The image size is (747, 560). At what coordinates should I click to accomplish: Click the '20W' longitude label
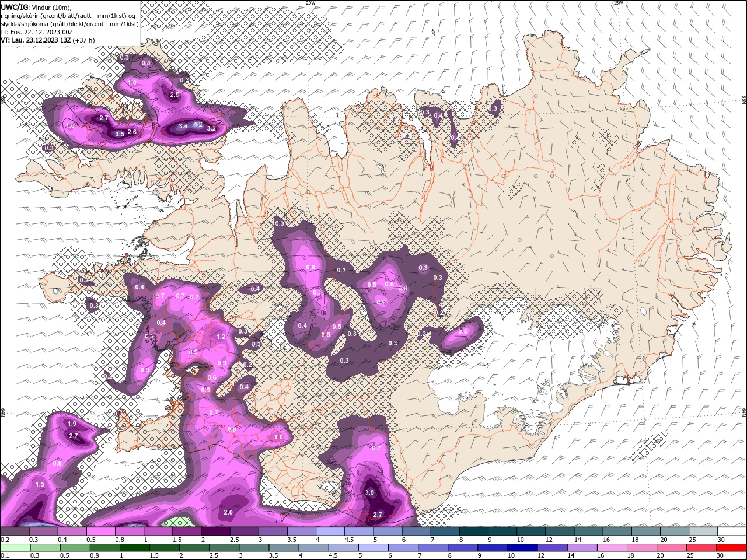click(310, 3)
